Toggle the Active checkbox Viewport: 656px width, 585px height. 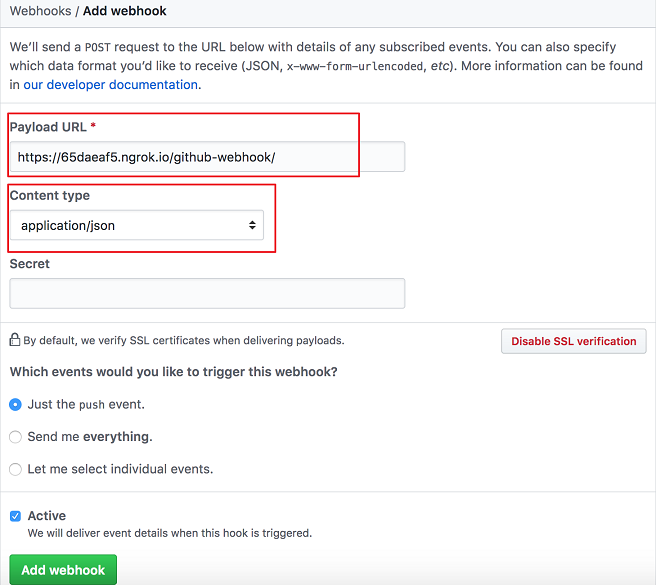click(15, 516)
